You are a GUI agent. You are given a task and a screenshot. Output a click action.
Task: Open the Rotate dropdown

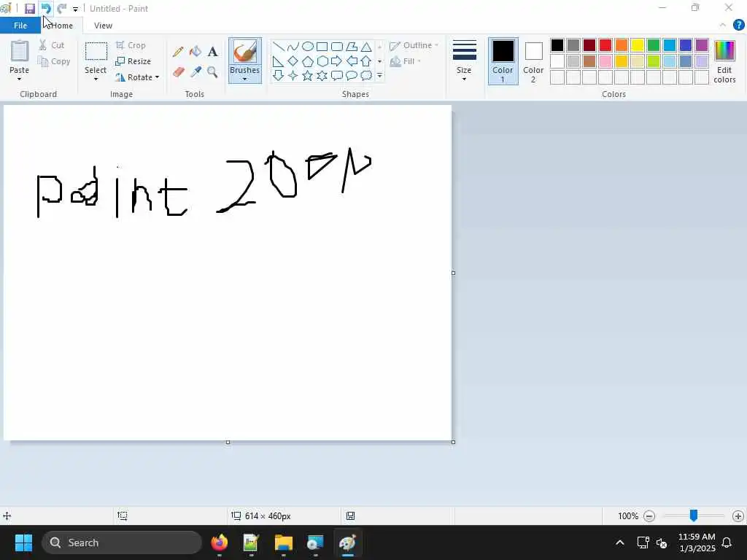tap(137, 77)
